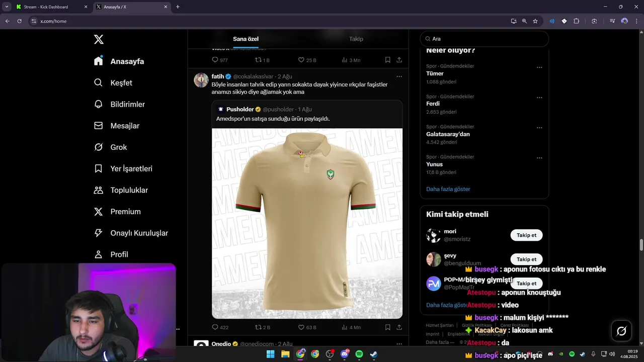Follow mori with Takip et
The height and width of the screenshot is (362, 644).
pos(526,235)
